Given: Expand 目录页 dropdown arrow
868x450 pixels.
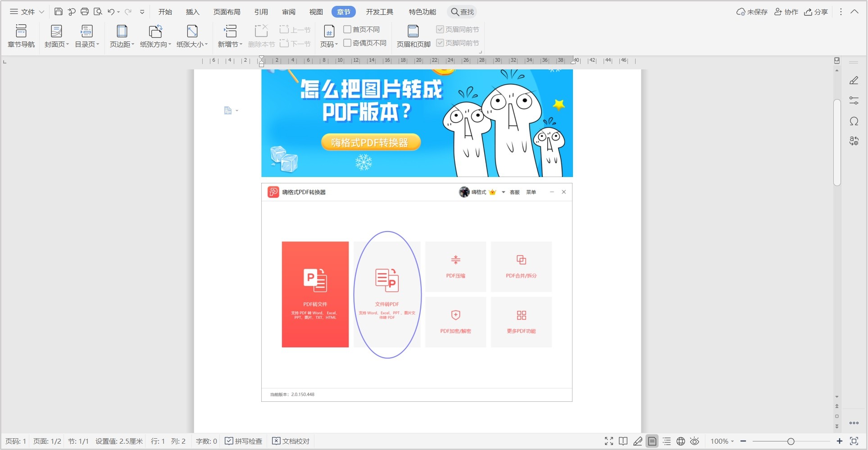Looking at the screenshot, I should [98, 44].
